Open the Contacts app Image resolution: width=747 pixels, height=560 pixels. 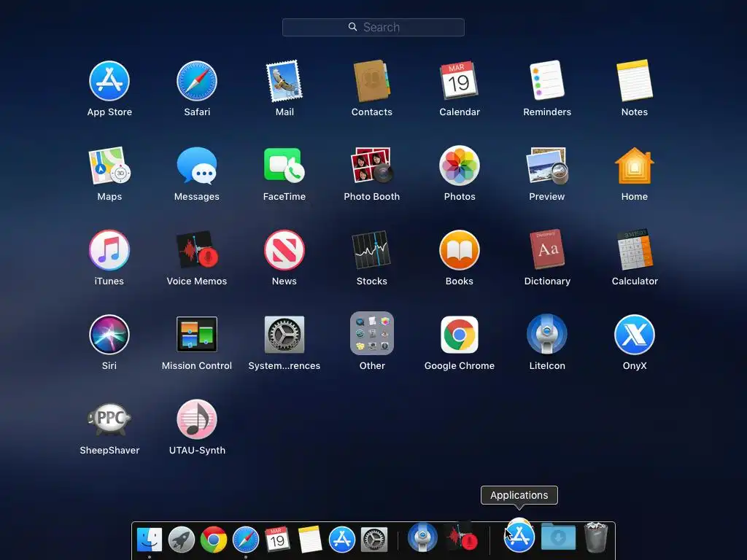click(x=371, y=81)
